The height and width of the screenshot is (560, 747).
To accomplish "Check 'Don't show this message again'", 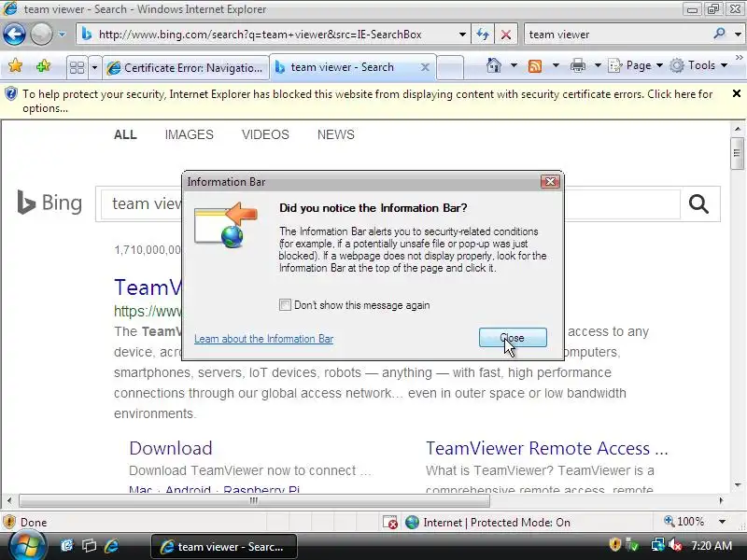I will (285, 305).
